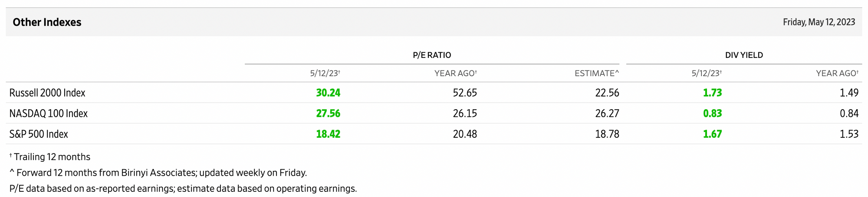This screenshot has width=868, height=197.
Task: Click the Other Indexes section heading
Action: [x=47, y=22]
